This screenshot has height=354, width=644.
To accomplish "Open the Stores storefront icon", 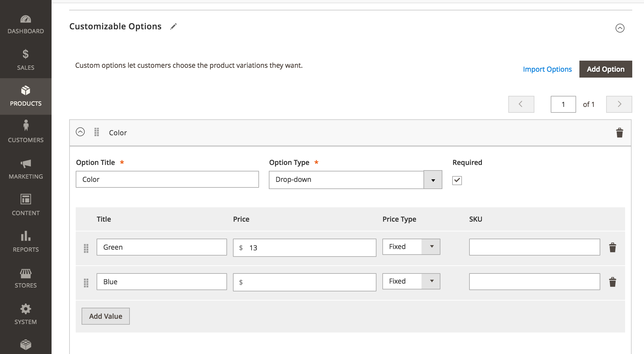I will click(x=26, y=273).
